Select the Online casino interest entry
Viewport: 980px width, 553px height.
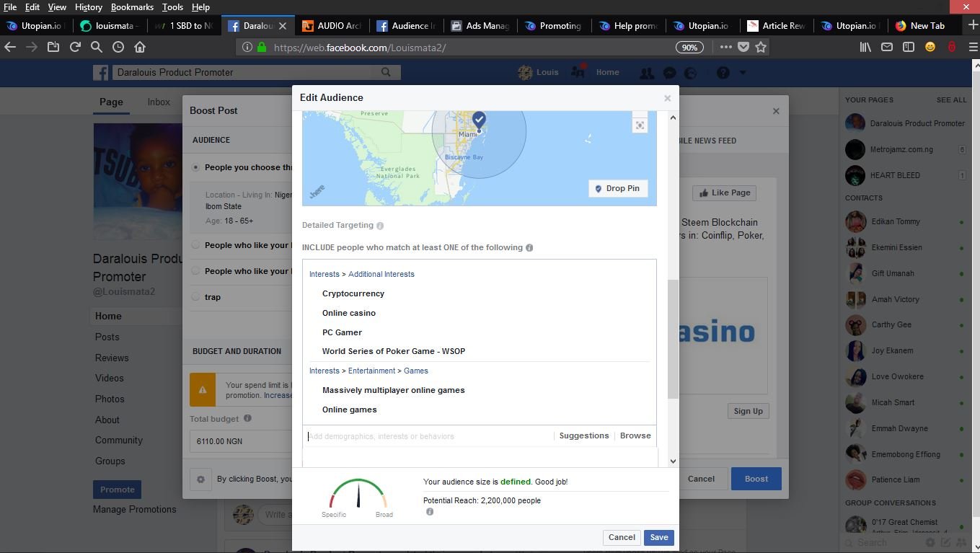tap(349, 313)
